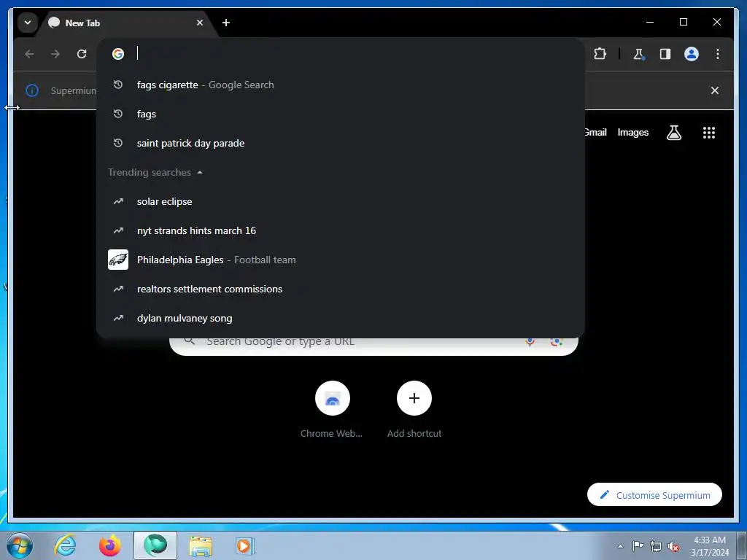Open the tab search dropdown arrow
This screenshot has height=560, width=747.
(28, 23)
